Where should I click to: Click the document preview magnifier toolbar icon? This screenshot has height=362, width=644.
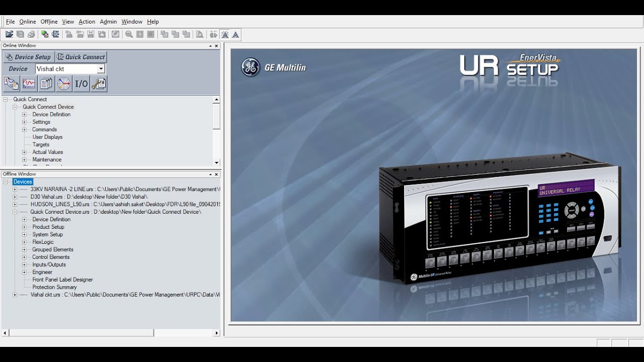200,34
